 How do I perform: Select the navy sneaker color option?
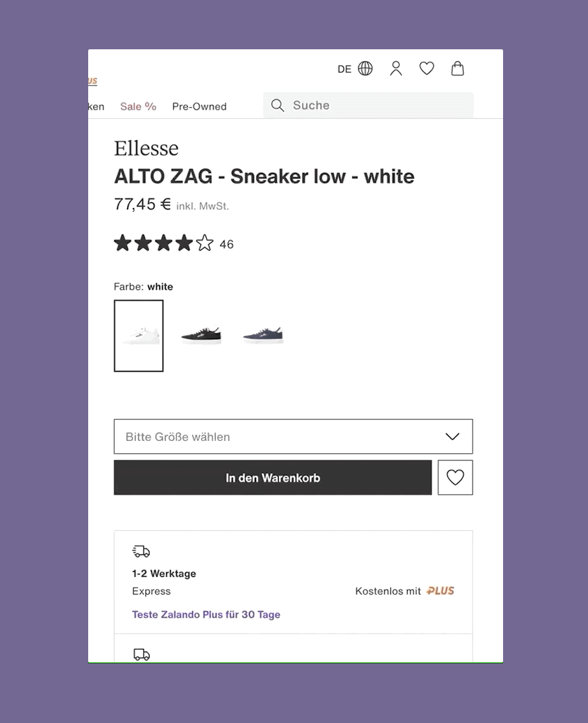[x=263, y=335]
